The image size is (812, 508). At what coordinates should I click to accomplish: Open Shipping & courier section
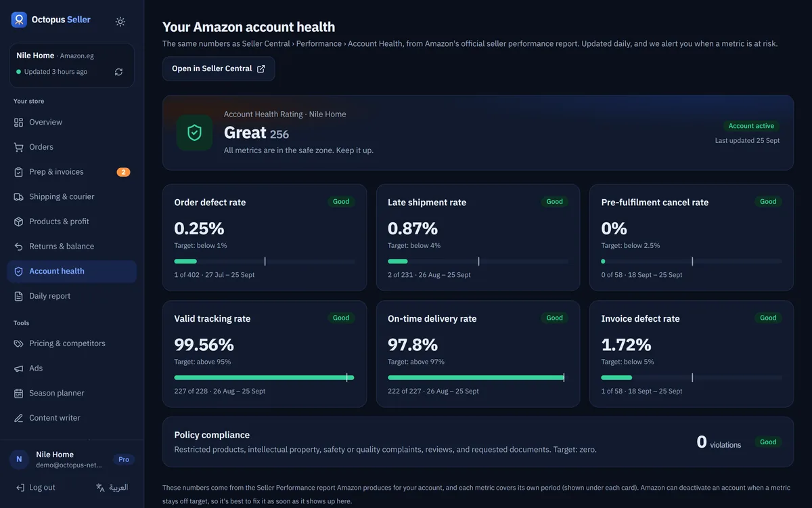pos(72,197)
